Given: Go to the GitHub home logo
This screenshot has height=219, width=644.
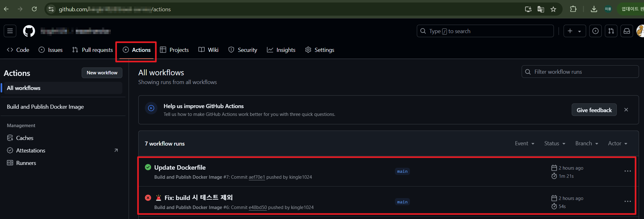Looking at the screenshot, I should (29, 31).
